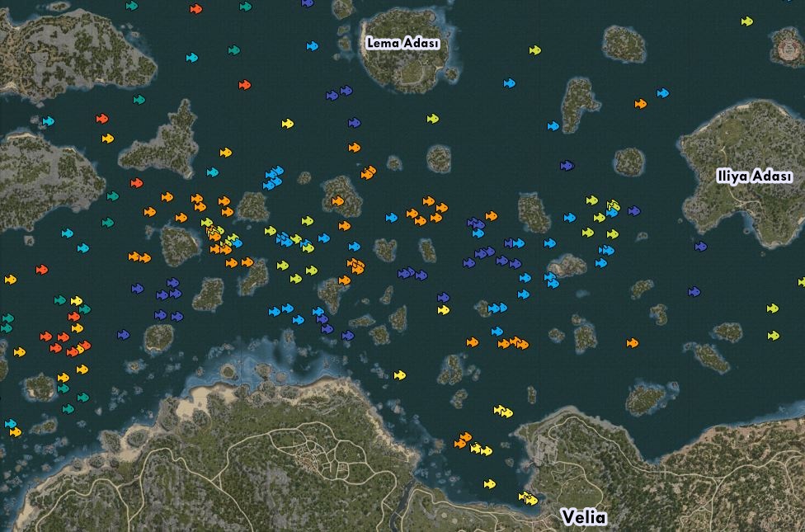Screen dimensions: 805x532
Task: Select the blue fish beside the orange one near Iliya Adası
Action: pyautogui.click(x=662, y=93)
